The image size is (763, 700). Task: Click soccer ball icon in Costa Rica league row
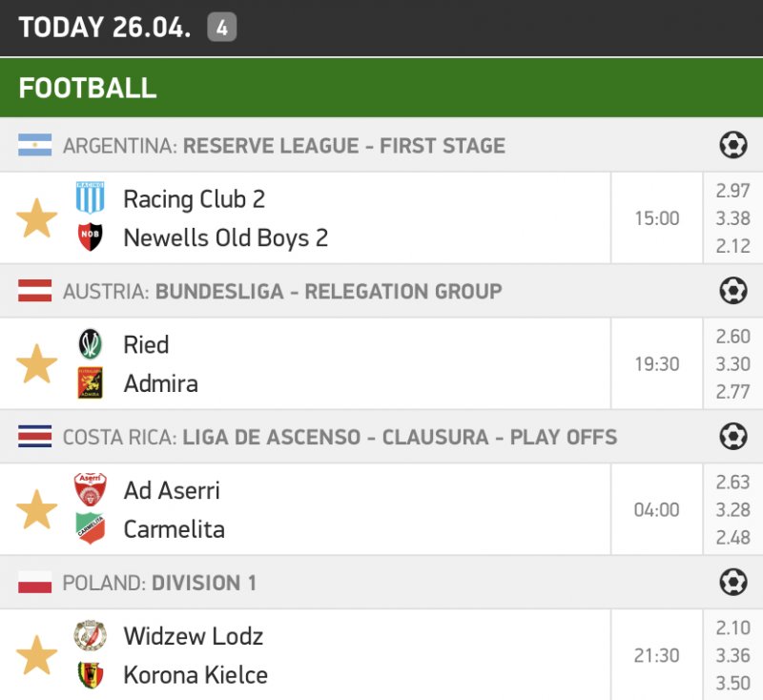click(732, 437)
